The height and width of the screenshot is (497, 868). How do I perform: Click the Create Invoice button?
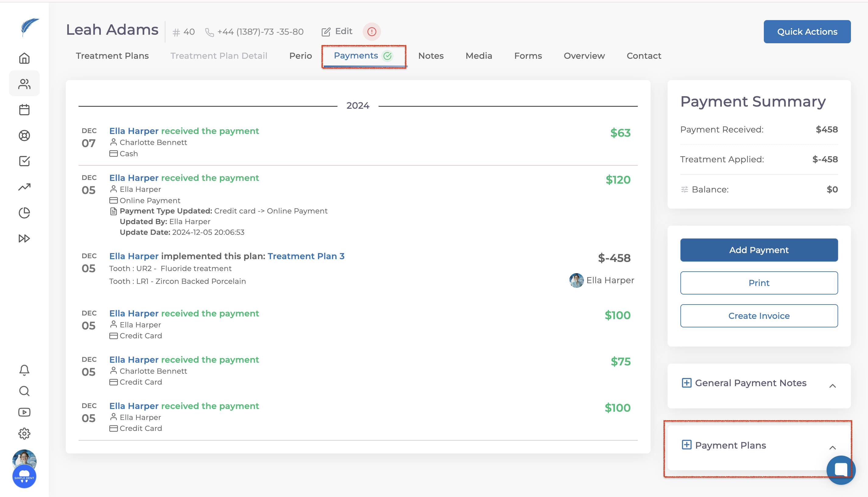coord(758,316)
